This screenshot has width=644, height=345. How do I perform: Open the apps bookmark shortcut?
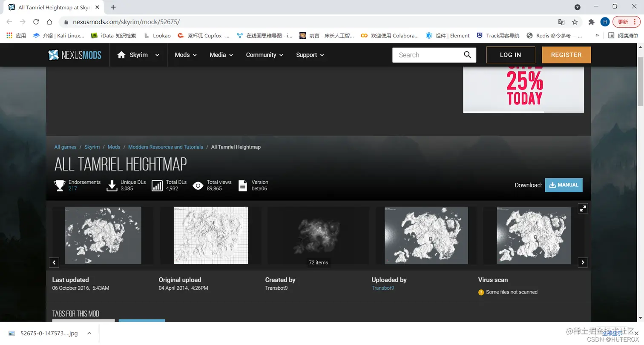tap(16, 36)
